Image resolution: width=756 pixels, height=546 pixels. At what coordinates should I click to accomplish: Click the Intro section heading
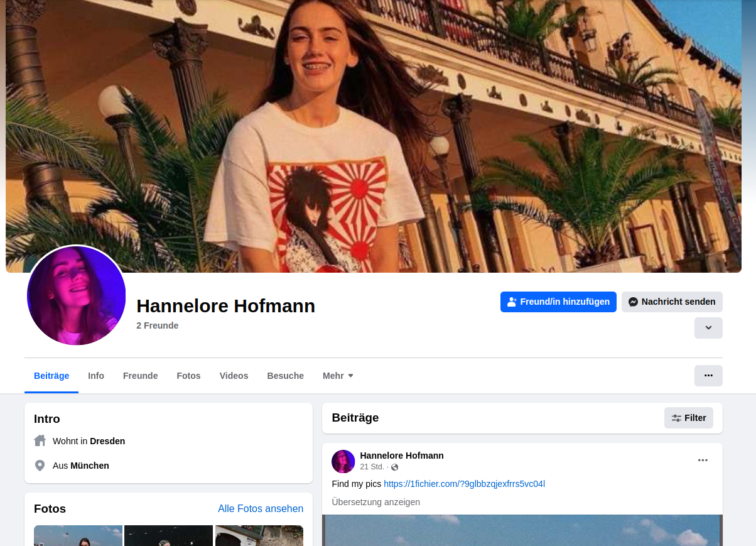[47, 419]
